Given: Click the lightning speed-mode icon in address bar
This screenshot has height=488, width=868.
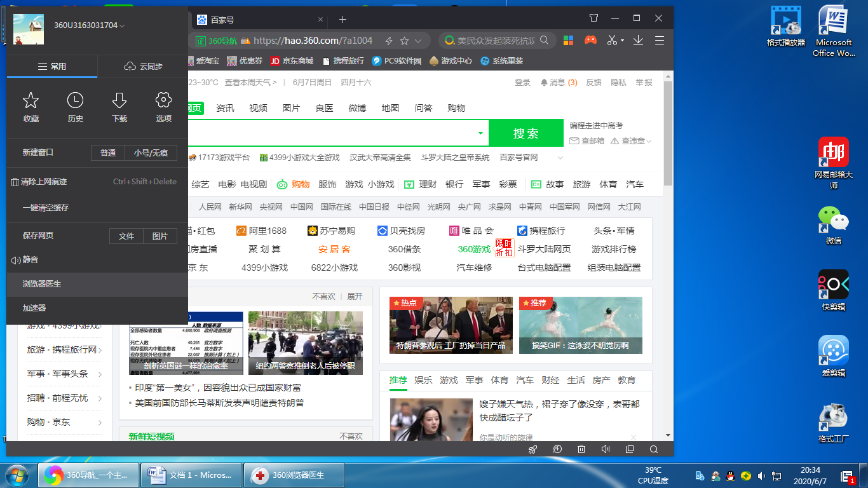Looking at the screenshot, I should click(389, 41).
